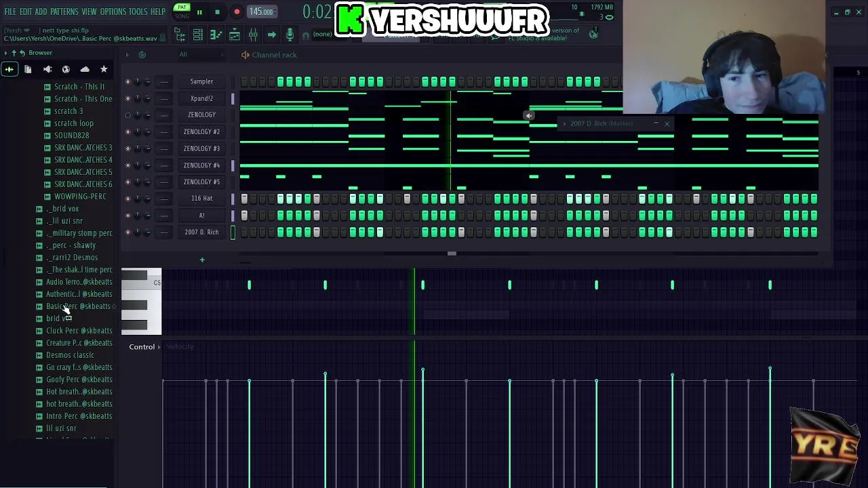Collapse the Browser panel arrow

(x=6, y=53)
